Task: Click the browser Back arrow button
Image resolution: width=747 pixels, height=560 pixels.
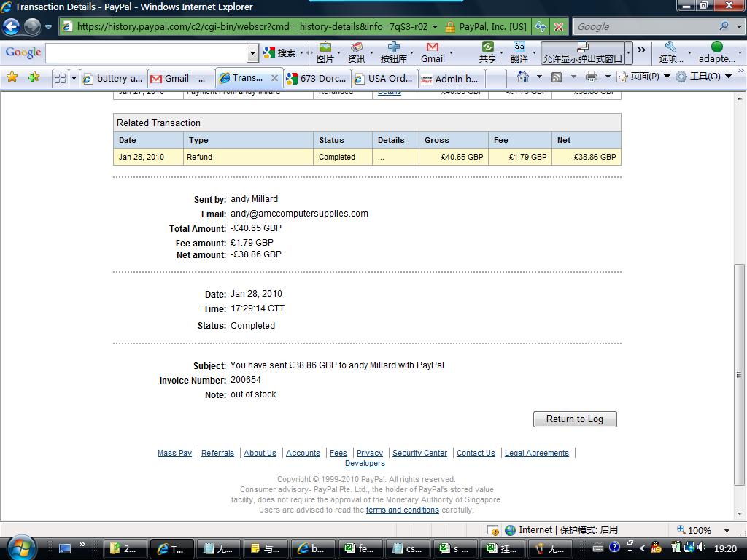Action: (12, 27)
